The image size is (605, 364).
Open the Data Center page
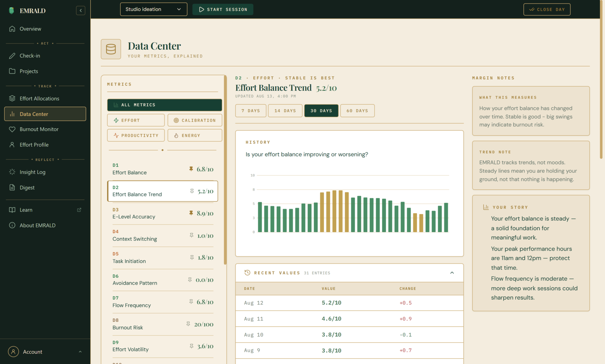pyautogui.click(x=45, y=114)
